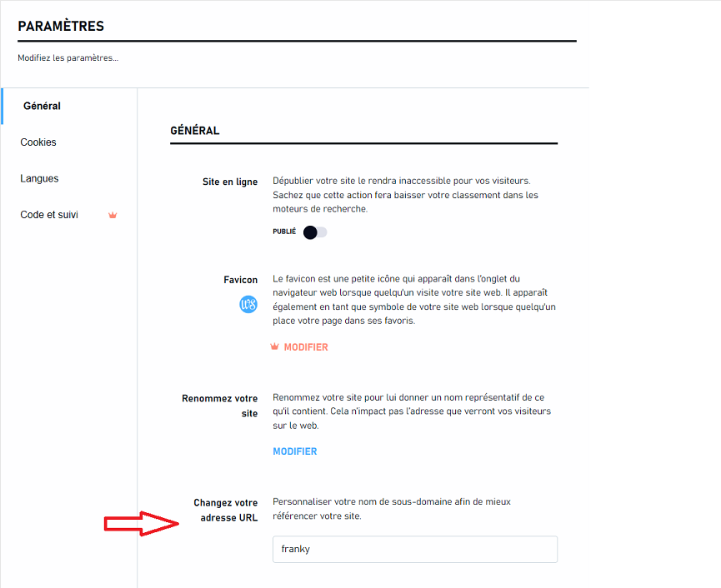
Task: Click the red arrow annotation
Action: point(142,523)
